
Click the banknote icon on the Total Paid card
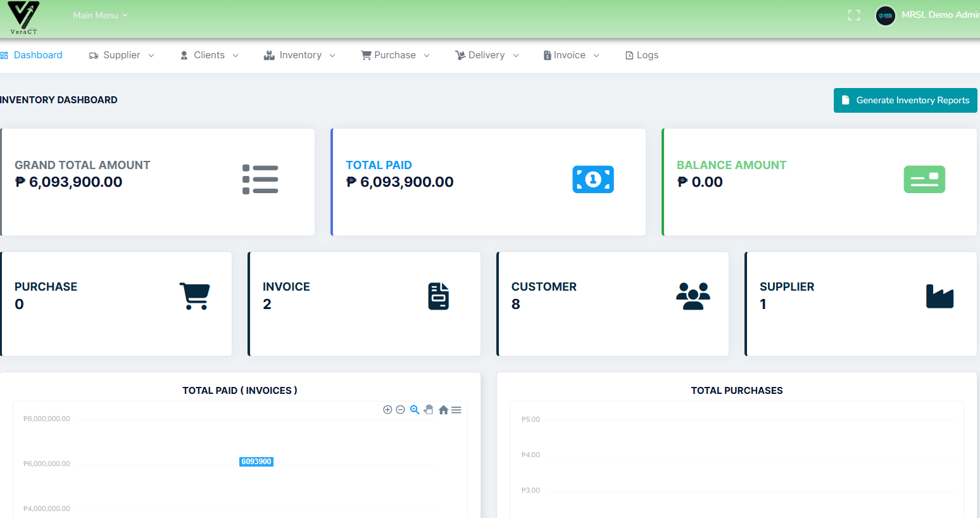coord(593,179)
